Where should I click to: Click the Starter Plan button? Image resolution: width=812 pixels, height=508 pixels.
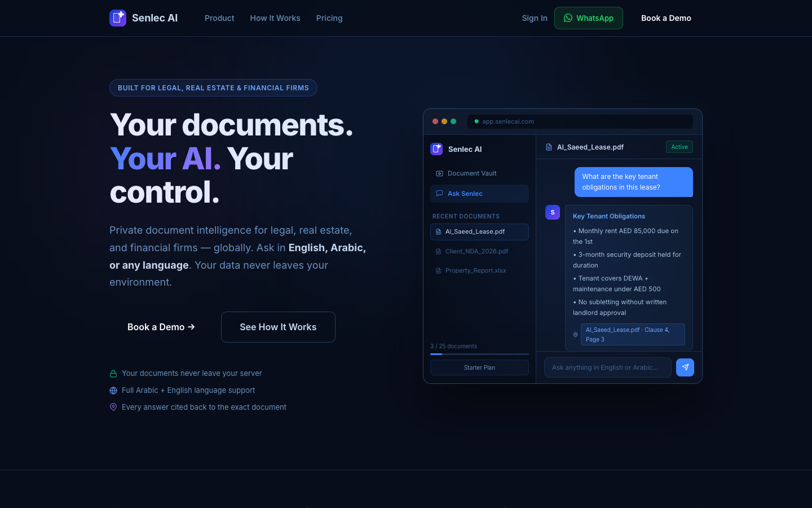pyautogui.click(x=479, y=367)
